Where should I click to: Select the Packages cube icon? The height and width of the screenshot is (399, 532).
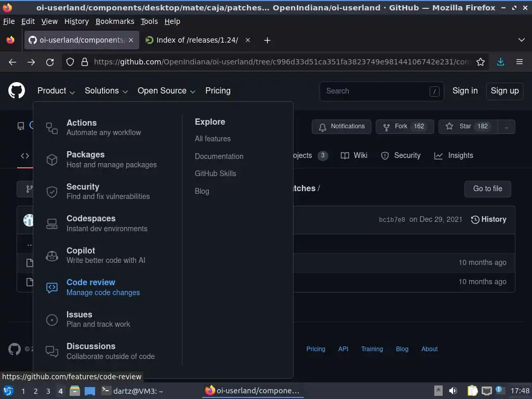(x=52, y=160)
